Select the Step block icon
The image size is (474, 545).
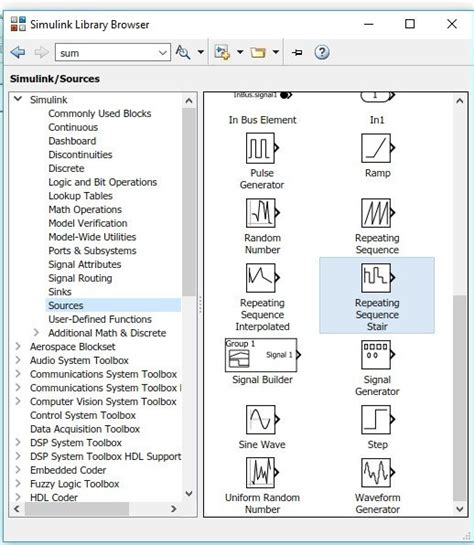[x=378, y=420]
